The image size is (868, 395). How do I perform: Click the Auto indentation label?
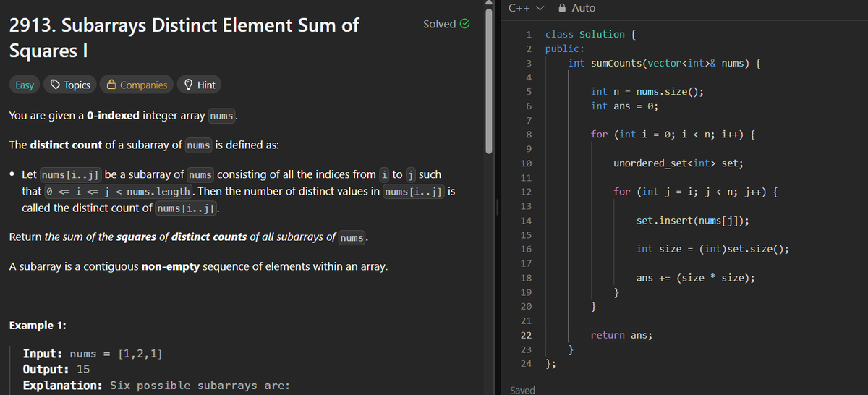tap(583, 8)
